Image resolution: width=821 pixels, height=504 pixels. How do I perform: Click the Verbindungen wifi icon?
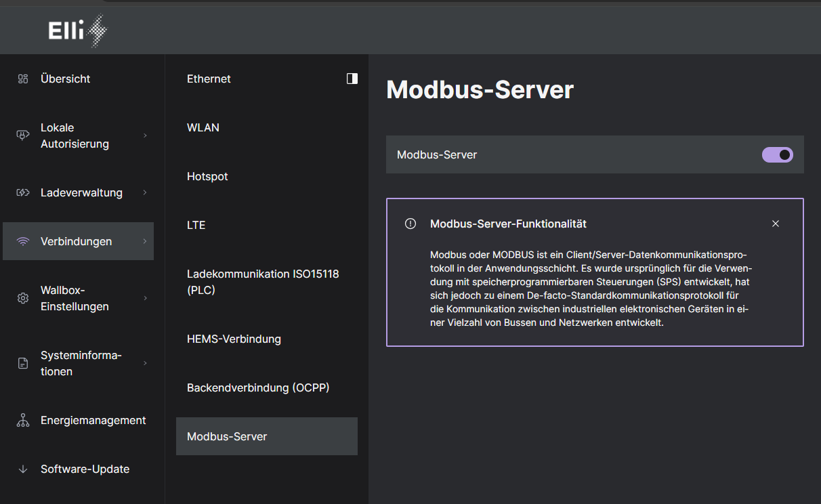click(x=23, y=241)
